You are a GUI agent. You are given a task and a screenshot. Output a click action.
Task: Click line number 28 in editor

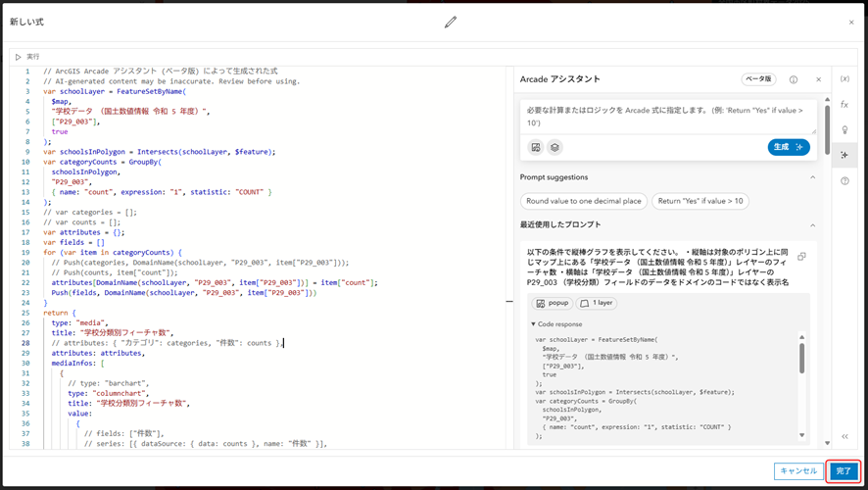tap(25, 343)
